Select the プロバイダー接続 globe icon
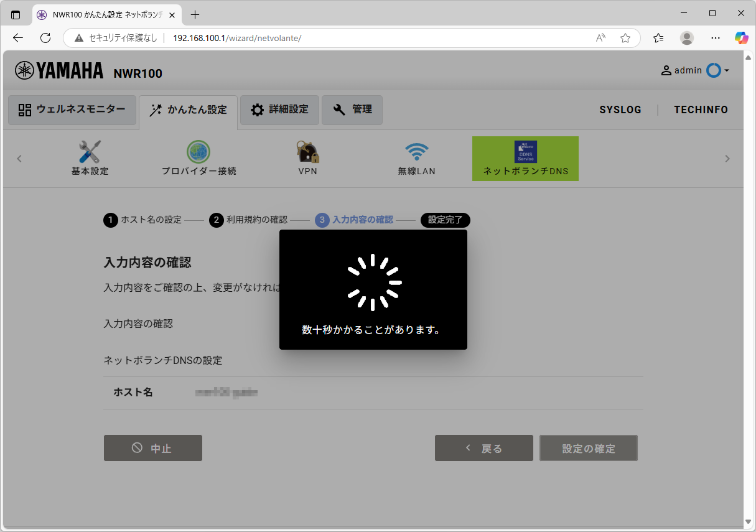Screen dimensions: 756x532 click(198, 152)
